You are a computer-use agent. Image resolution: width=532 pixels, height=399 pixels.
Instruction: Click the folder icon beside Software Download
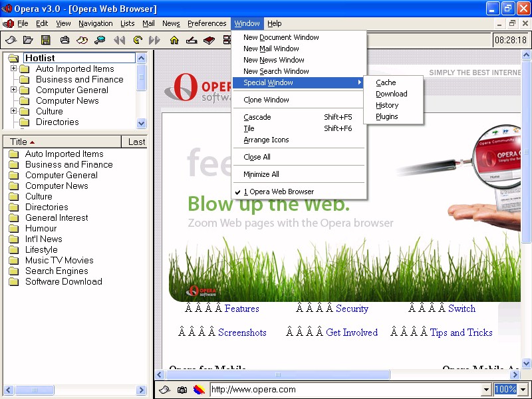14,281
